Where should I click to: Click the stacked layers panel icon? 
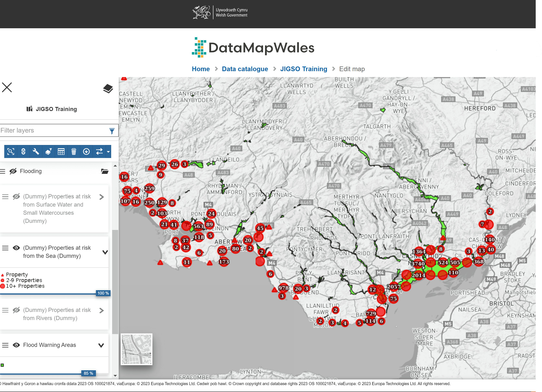[x=108, y=89]
